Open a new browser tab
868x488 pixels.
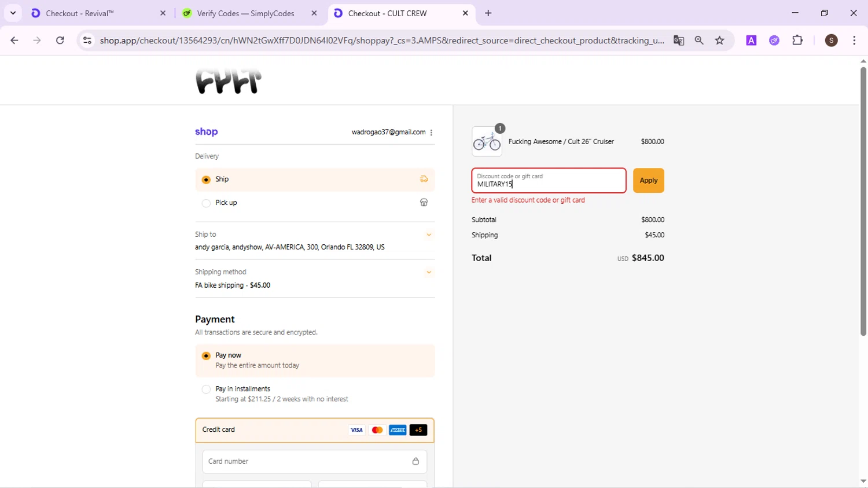coord(488,13)
